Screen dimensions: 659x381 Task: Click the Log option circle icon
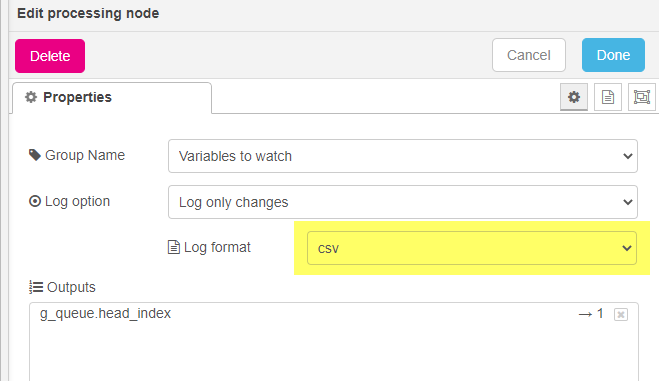pyautogui.click(x=34, y=201)
